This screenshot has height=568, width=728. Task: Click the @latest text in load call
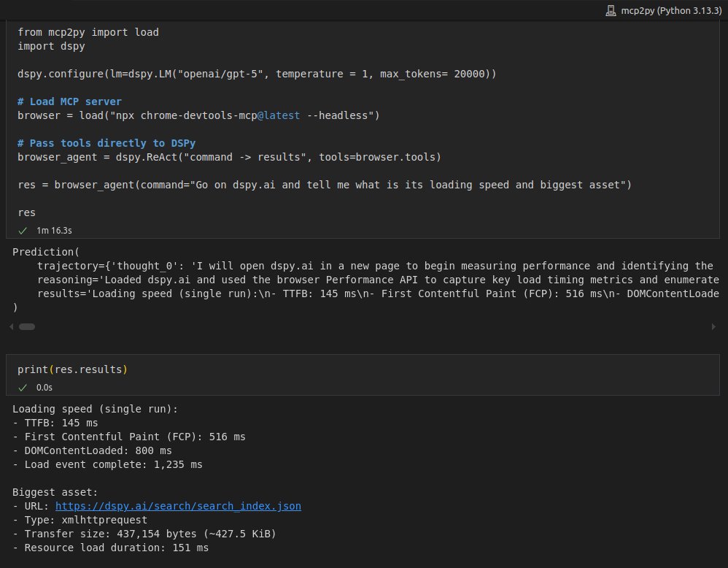pyautogui.click(x=279, y=115)
